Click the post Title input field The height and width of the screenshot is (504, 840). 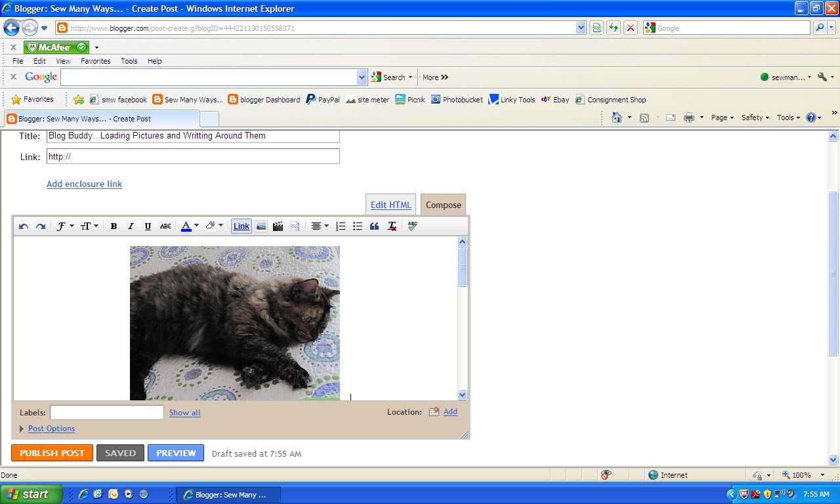tap(193, 136)
